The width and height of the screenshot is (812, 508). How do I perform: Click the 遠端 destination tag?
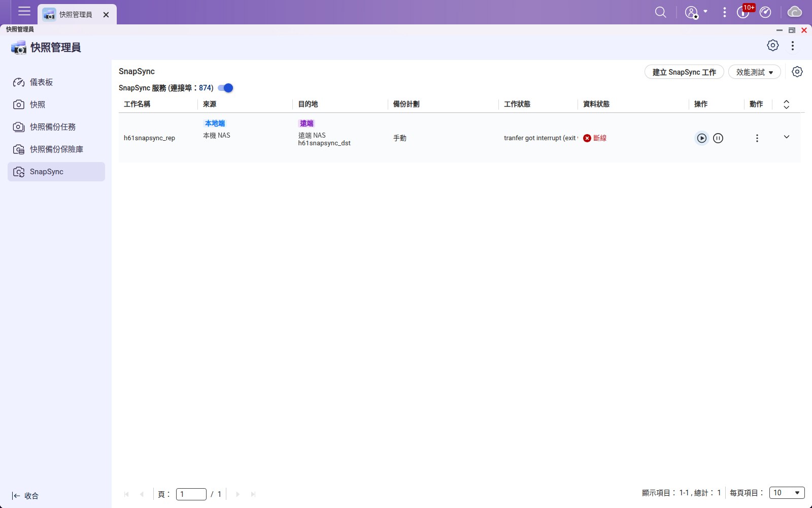click(x=307, y=123)
